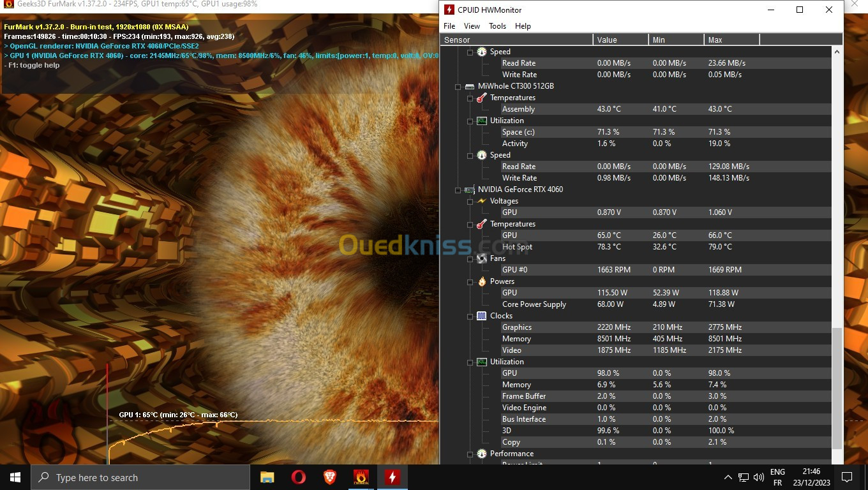Click the 115.50 W GPU power value

point(612,293)
